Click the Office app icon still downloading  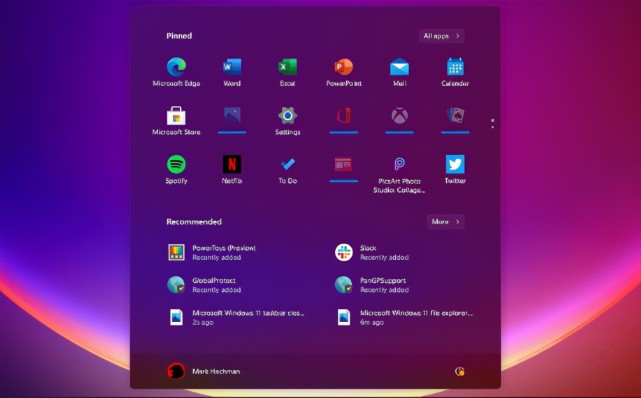tap(343, 116)
